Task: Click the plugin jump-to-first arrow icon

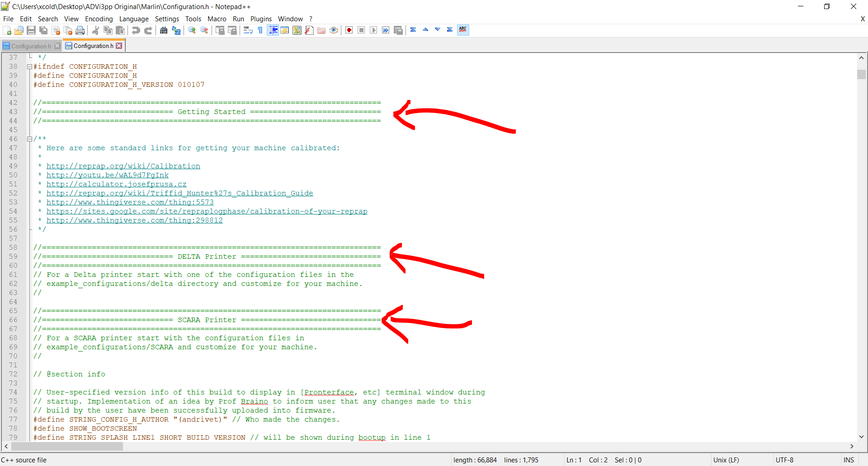Action: coord(413,30)
